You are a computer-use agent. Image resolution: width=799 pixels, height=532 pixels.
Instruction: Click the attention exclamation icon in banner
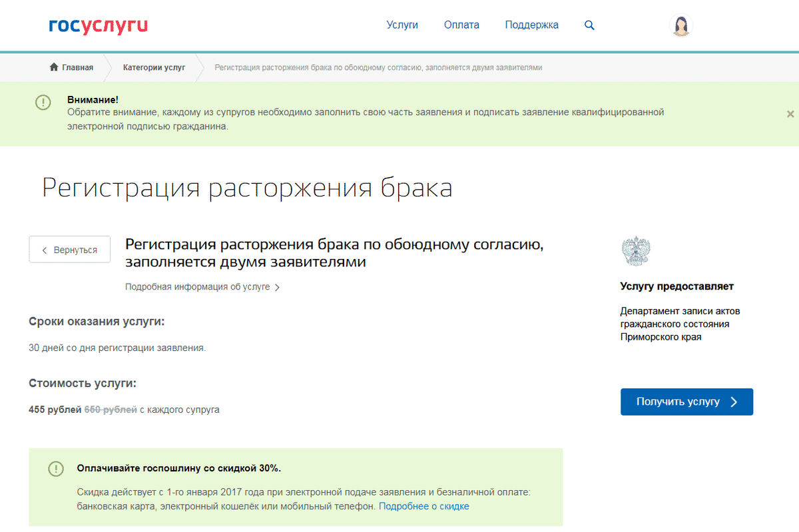click(43, 103)
